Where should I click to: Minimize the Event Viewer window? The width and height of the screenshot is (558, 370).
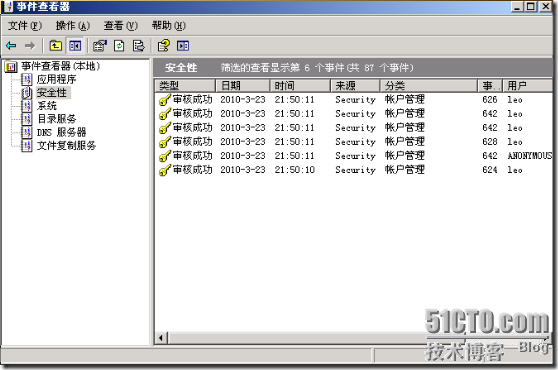point(518,6)
